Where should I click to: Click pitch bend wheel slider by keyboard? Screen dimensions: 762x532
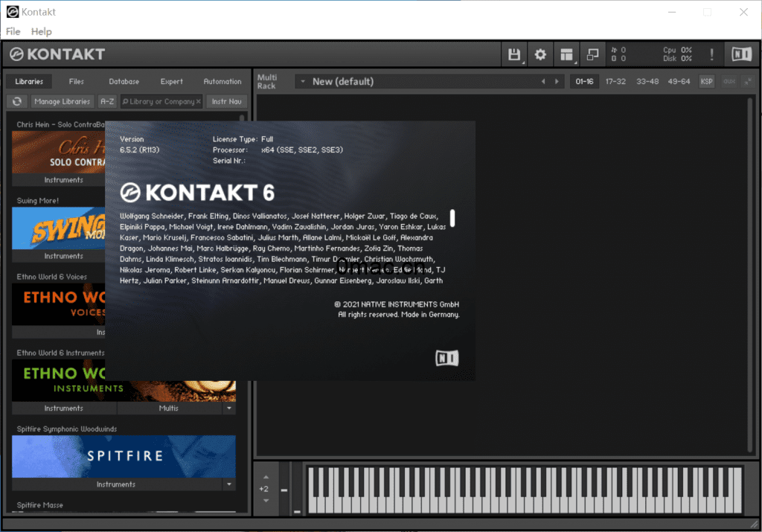(284, 490)
